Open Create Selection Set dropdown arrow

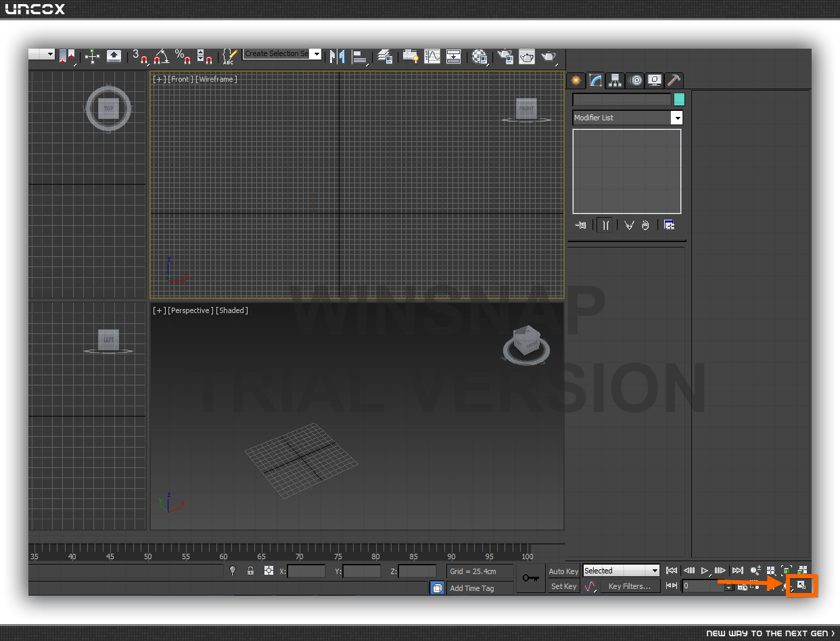click(x=316, y=54)
